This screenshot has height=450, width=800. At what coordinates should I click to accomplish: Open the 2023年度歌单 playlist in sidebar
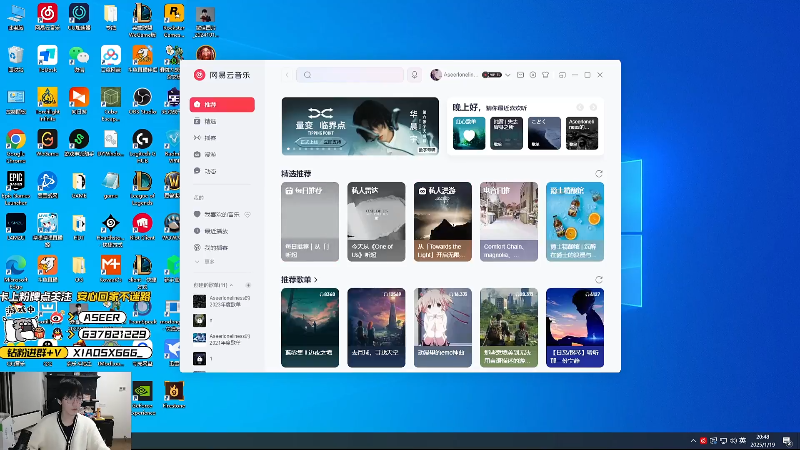[x=222, y=301]
